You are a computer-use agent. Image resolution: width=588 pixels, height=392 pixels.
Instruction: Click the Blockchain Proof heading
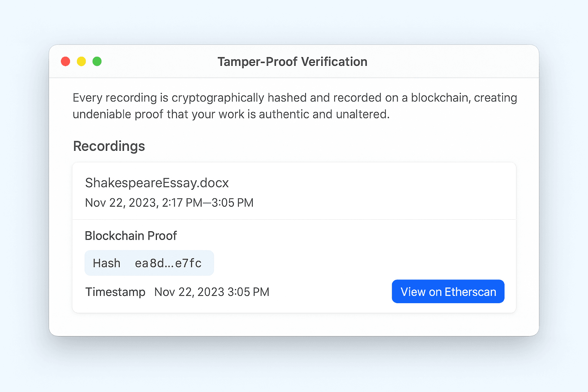pyautogui.click(x=131, y=236)
